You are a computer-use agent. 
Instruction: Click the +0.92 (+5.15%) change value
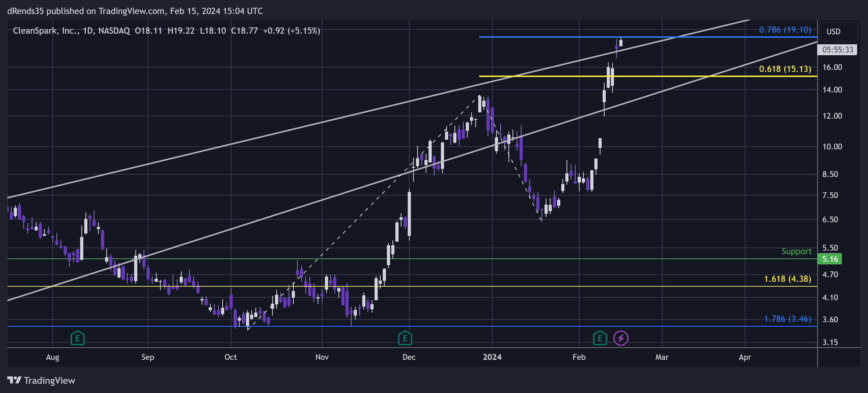[x=292, y=31]
